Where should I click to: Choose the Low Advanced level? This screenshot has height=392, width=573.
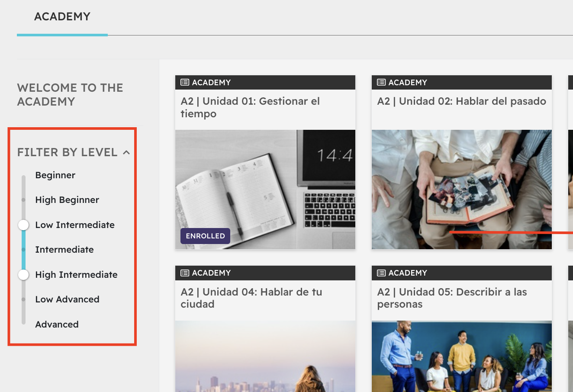pos(67,299)
